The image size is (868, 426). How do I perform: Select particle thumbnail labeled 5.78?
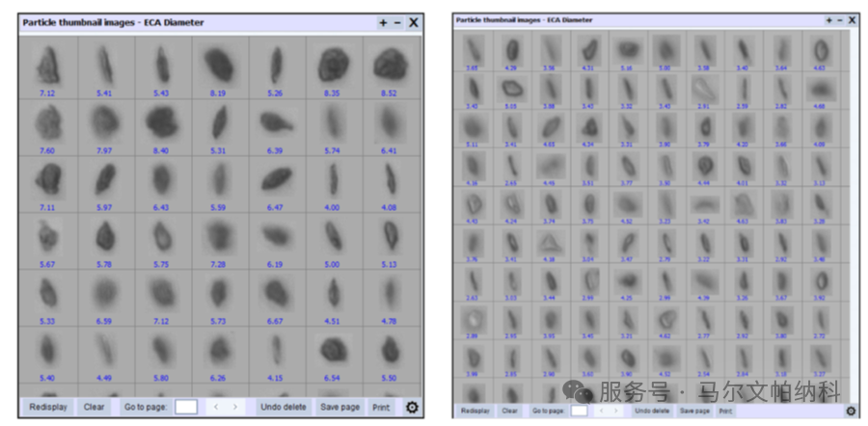pyautogui.click(x=106, y=237)
